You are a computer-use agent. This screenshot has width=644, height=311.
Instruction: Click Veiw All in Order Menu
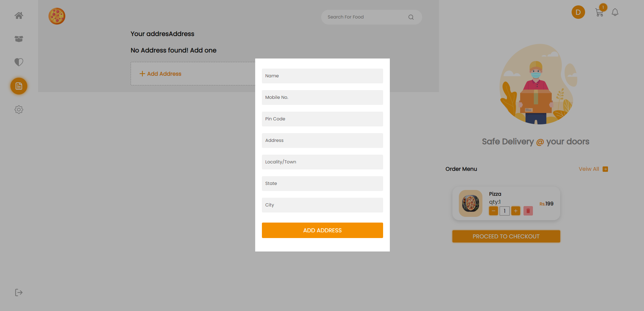point(589,169)
